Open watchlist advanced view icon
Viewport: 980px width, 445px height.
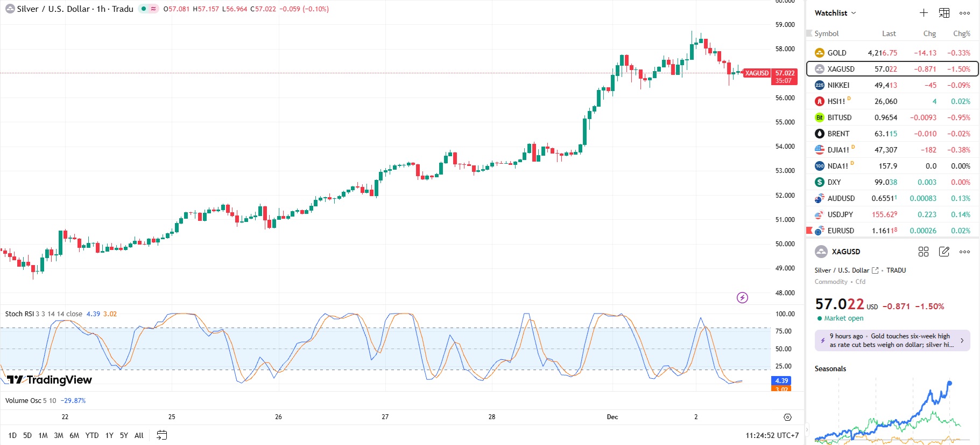coord(944,13)
